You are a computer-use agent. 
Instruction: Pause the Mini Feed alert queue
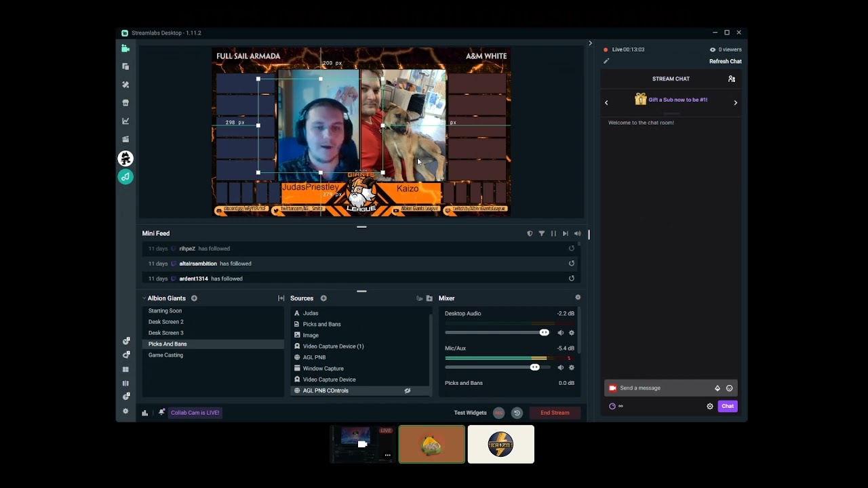[553, 233]
